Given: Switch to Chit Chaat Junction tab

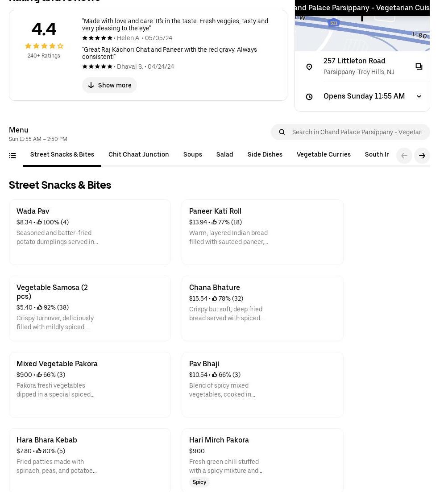Looking at the screenshot, I should pos(138,154).
